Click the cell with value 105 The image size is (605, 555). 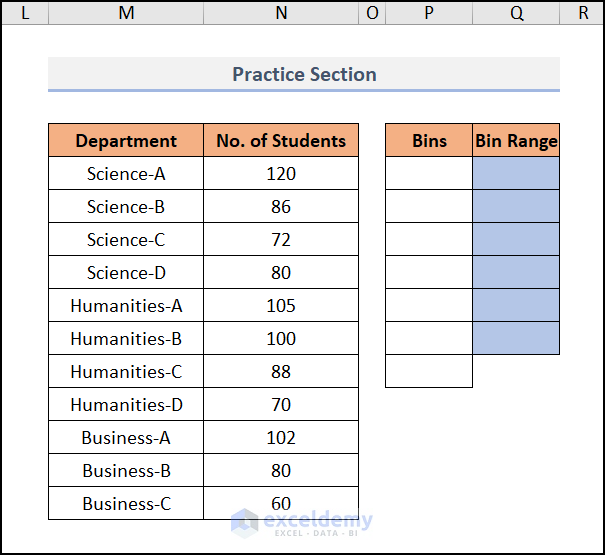[x=281, y=306]
